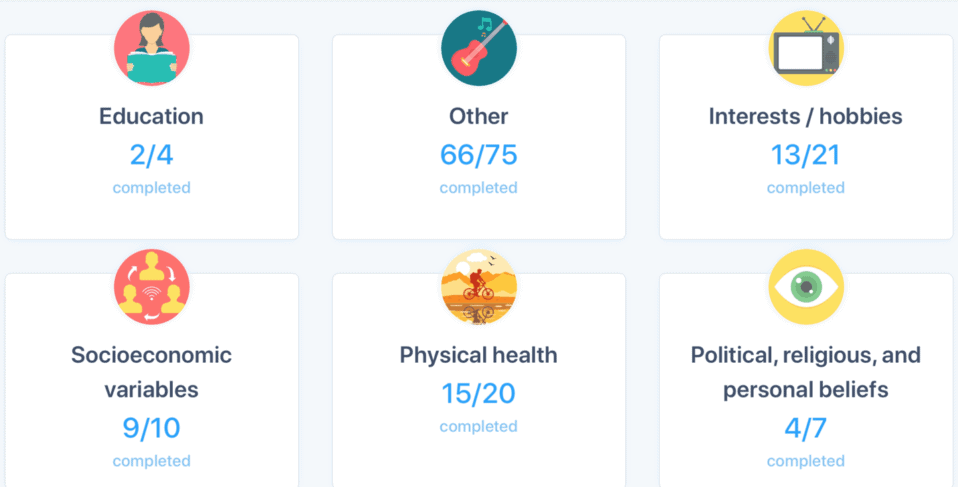Click the 9/10 progress count
958x487 pixels.
(x=152, y=428)
